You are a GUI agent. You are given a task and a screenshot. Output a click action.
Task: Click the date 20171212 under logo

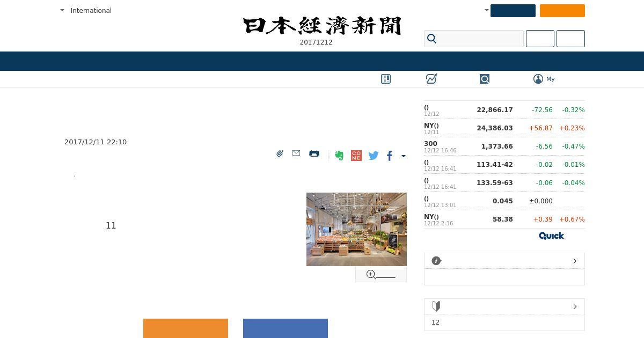pos(316,42)
